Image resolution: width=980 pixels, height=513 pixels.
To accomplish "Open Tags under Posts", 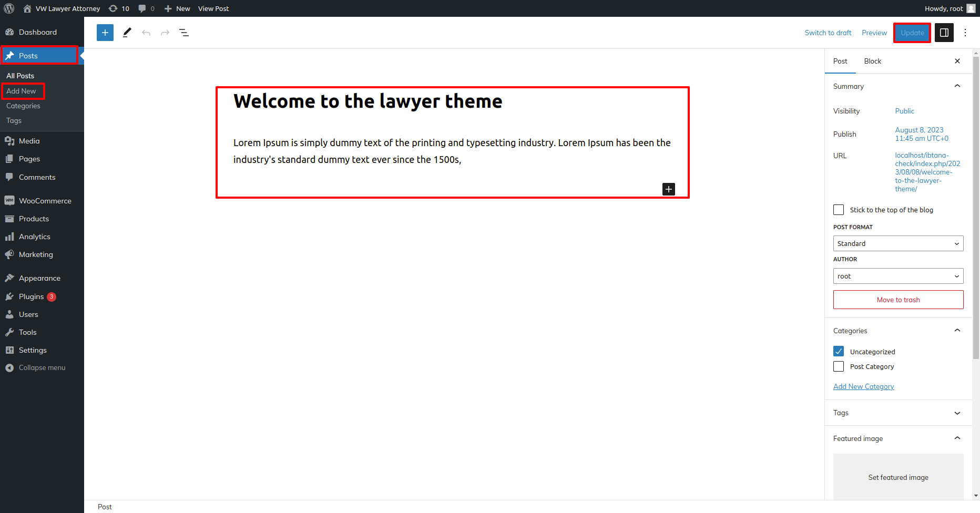I will coord(14,120).
